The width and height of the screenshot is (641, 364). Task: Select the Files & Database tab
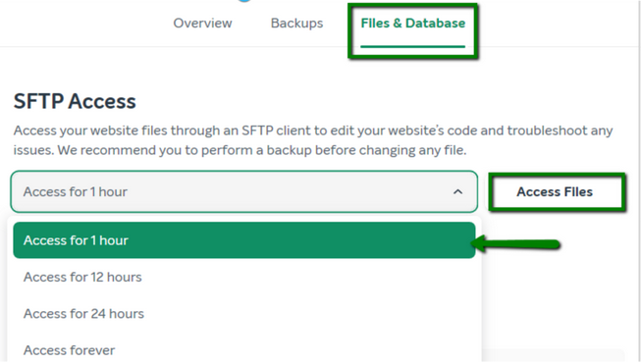pos(413,23)
